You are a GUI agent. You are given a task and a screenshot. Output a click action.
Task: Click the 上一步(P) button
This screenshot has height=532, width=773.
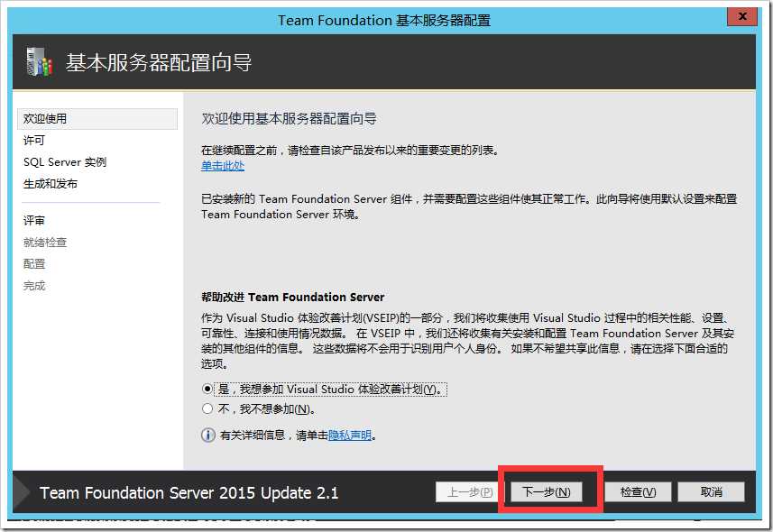[x=469, y=491]
